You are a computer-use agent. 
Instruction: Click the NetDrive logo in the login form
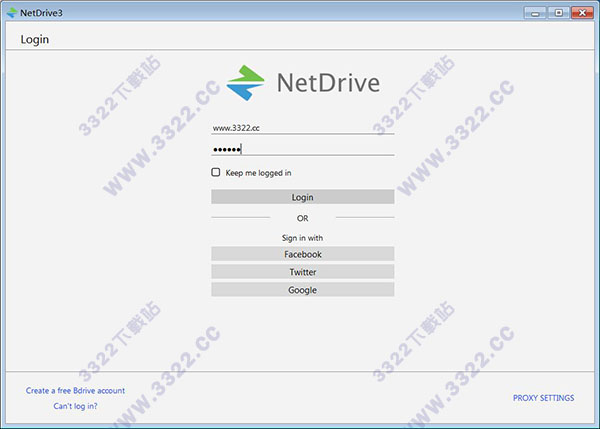[303, 83]
